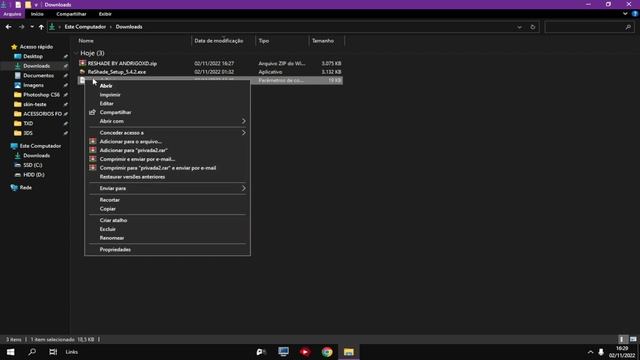This screenshot has height=360, width=640.
Task: Switch to the Início ribbon tab
Action: coord(37,14)
